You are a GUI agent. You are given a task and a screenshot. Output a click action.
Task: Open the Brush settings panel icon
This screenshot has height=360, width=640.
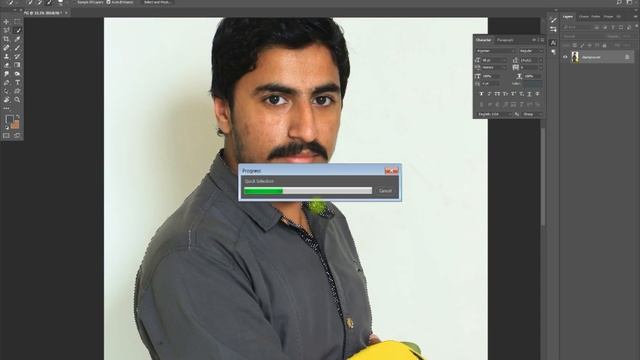point(553,20)
